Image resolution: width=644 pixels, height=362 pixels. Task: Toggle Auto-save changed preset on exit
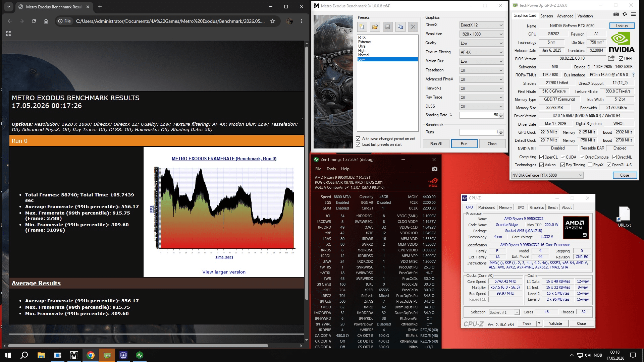pos(358,139)
